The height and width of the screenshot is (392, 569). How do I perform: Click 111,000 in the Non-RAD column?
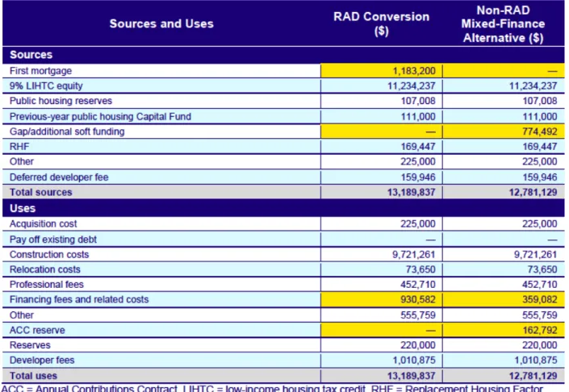pos(540,116)
